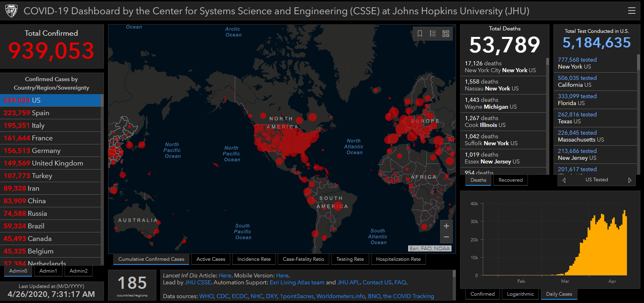
Task: Select the Recovered tab
Action: pyautogui.click(x=510, y=180)
